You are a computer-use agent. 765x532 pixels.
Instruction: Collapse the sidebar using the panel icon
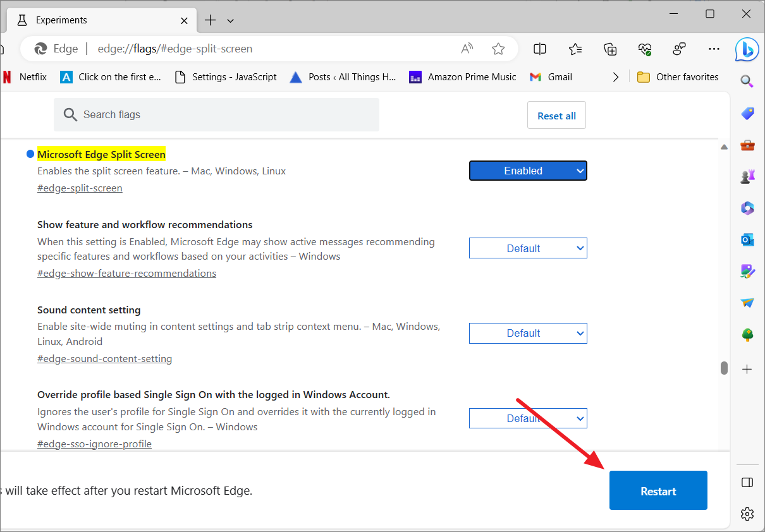747,483
